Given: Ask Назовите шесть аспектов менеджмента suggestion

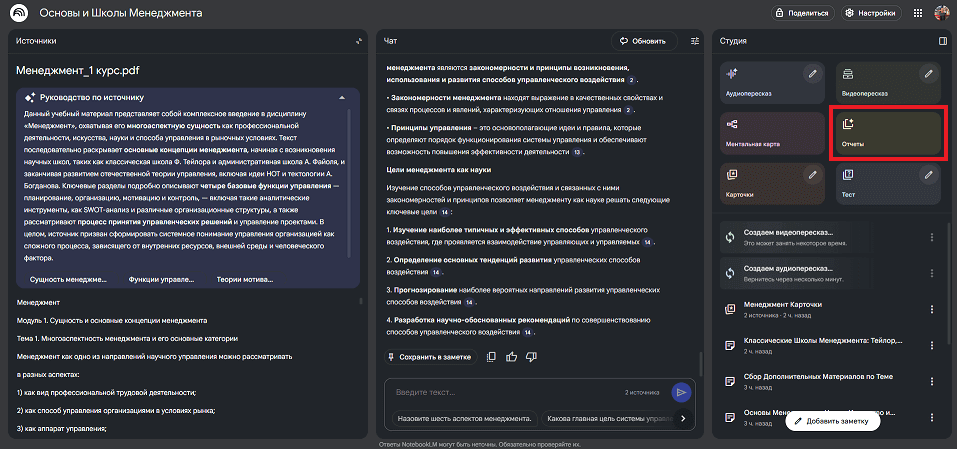Looking at the screenshot, I should tap(465, 418).
